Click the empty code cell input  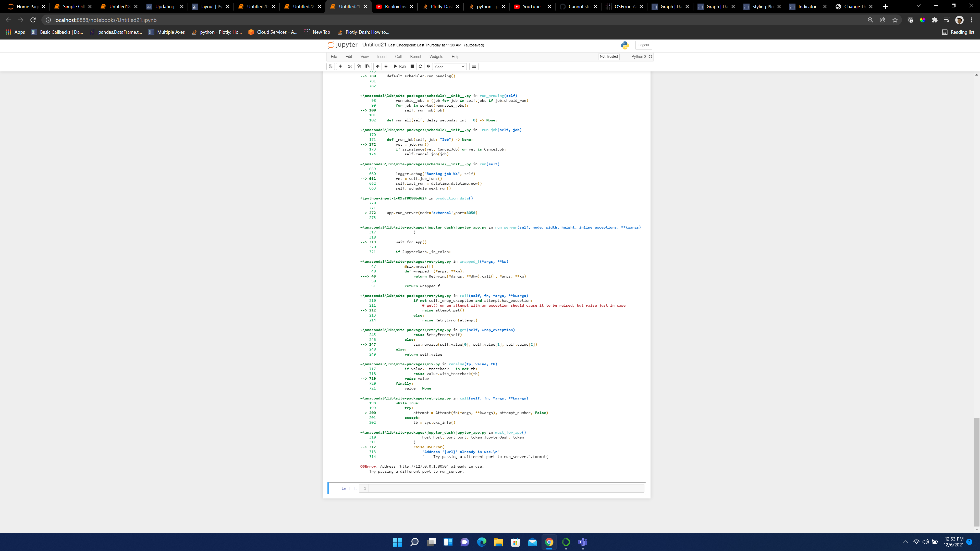click(x=506, y=488)
